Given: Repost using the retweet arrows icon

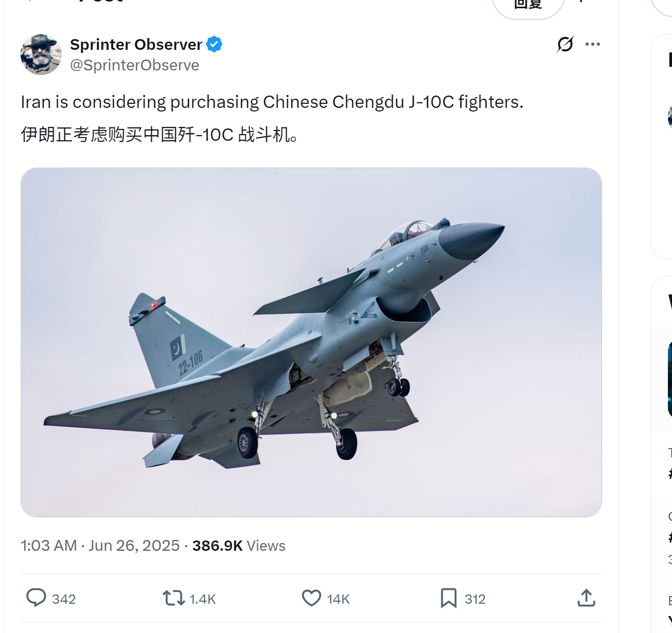Looking at the screenshot, I should 174,599.
